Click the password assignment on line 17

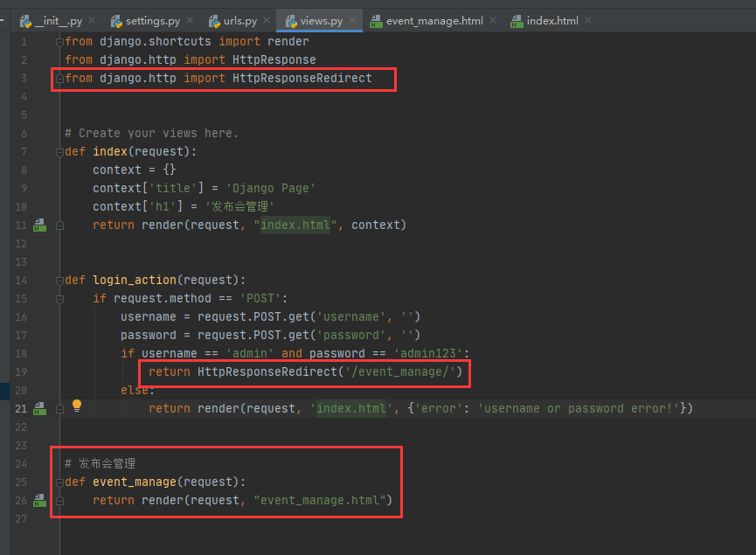coord(270,335)
